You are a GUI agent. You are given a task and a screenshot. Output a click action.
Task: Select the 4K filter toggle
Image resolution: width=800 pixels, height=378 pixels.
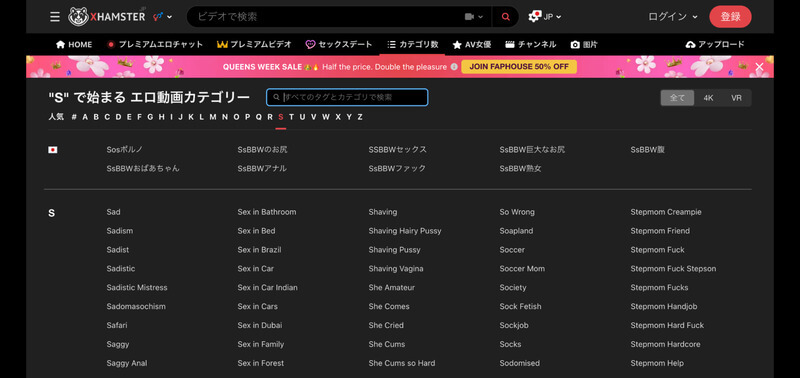[708, 98]
